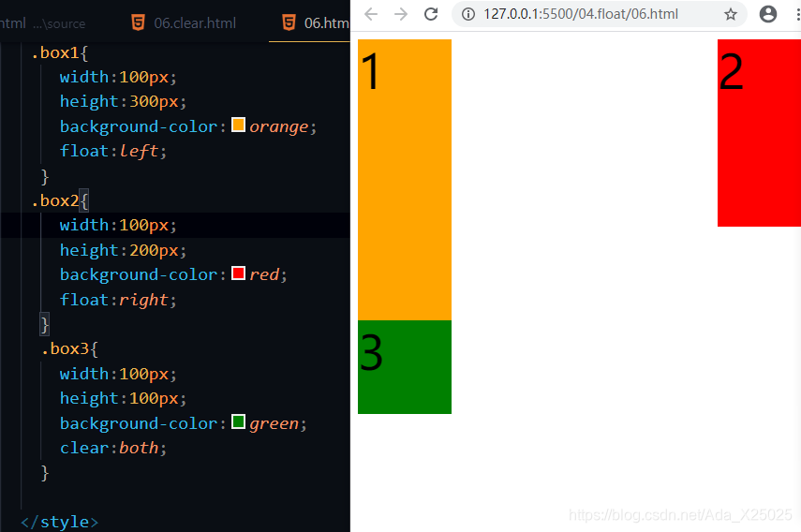Viewport: 801px width, 532px height.
Task: Place cursor on float:left line
Action: click(113, 151)
